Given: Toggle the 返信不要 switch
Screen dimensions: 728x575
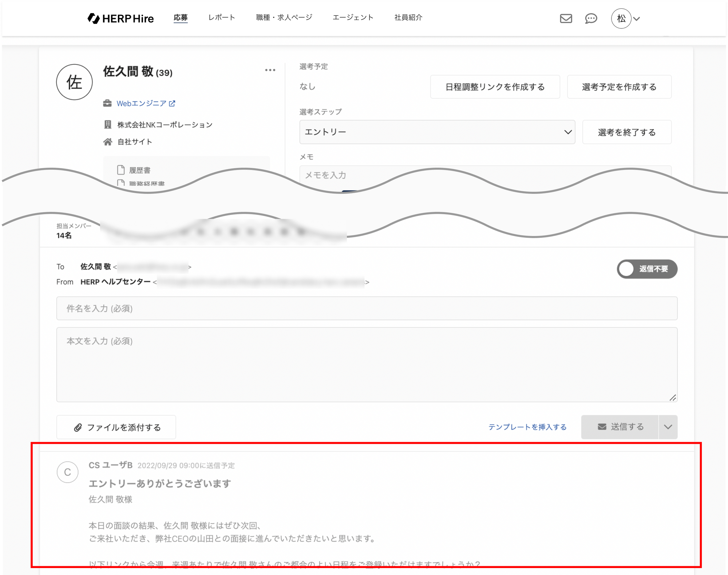Looking at the screenshot, I should click(647, 269).
